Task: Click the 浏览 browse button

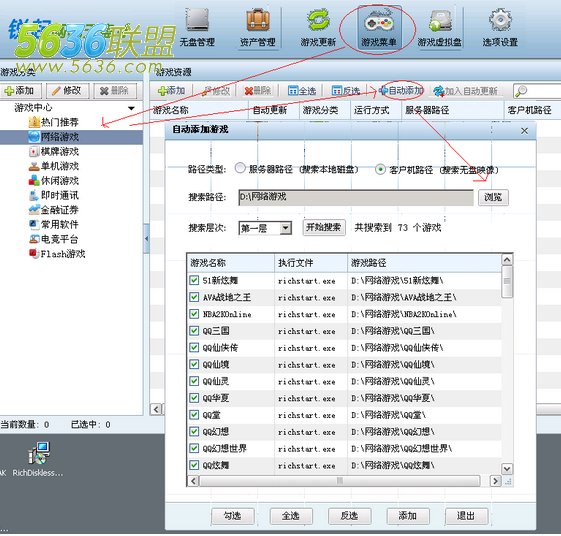Action: click(x=493, y=197)
